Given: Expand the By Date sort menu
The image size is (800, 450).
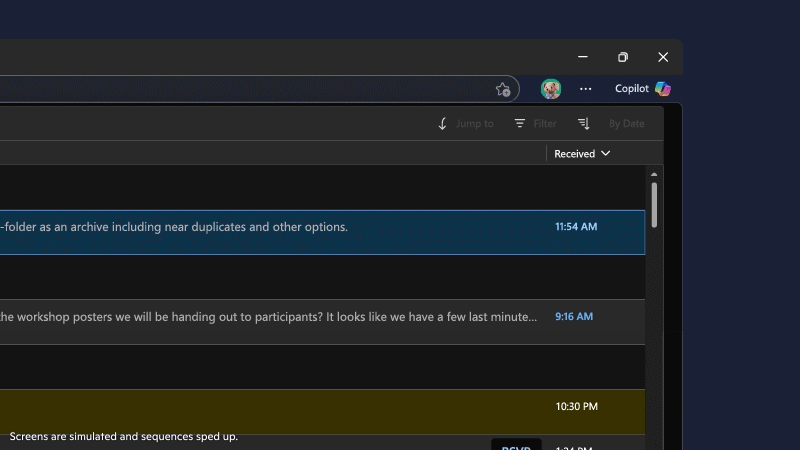Looking at the screenshot, I should (627, 124).
